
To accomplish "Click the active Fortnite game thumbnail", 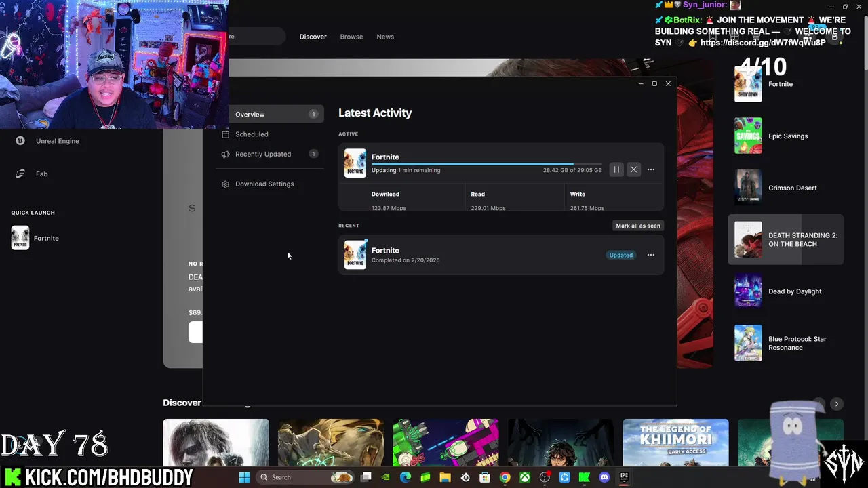I will click(355, 163).
